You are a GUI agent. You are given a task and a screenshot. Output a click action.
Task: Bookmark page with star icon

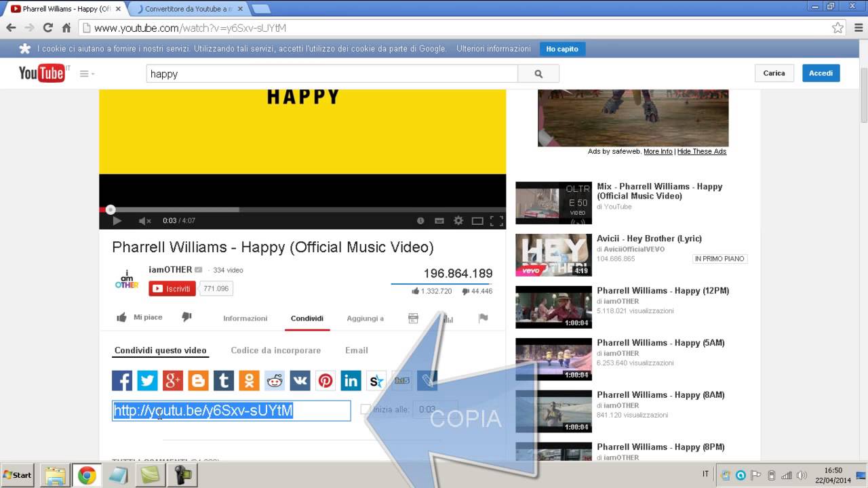[x=837, y=28]
